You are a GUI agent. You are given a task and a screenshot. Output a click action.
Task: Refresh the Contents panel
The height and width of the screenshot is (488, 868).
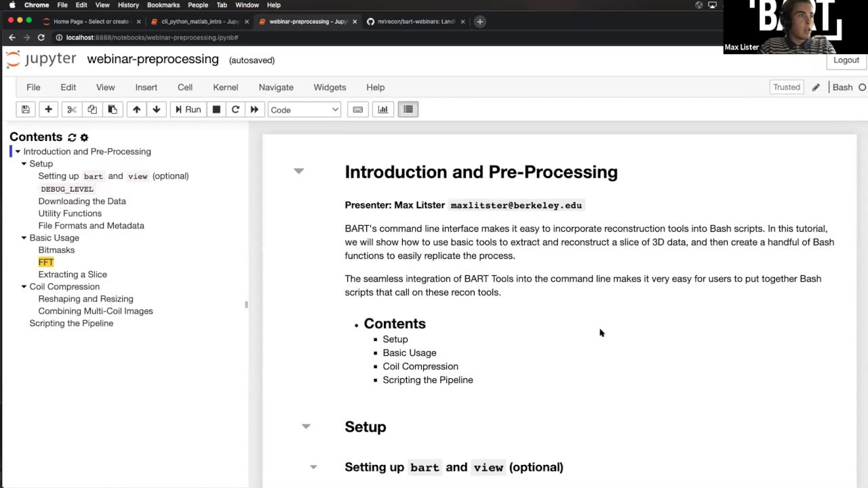[72, 138]
